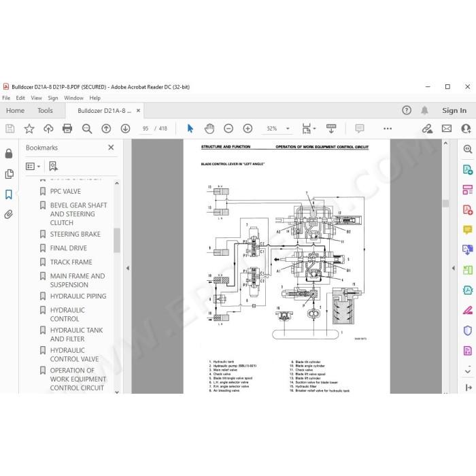Zoom out with the minus circle icon

[228, 129]
